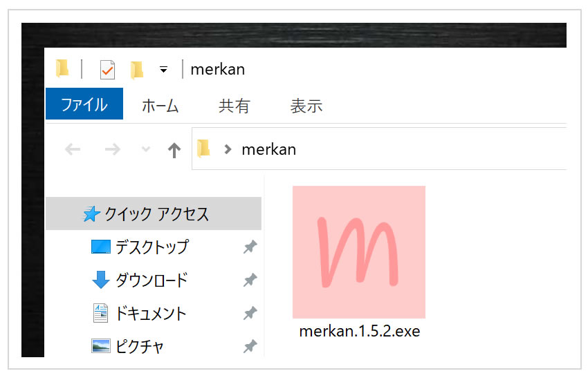Open デスクトップ in the sidebar
Screen dimensions: 588x380
coord(152,247)
